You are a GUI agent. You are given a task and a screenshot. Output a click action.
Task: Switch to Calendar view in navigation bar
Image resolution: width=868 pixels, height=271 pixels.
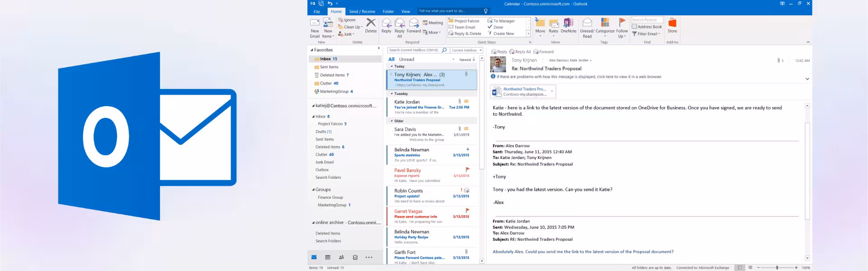[328, 257]
